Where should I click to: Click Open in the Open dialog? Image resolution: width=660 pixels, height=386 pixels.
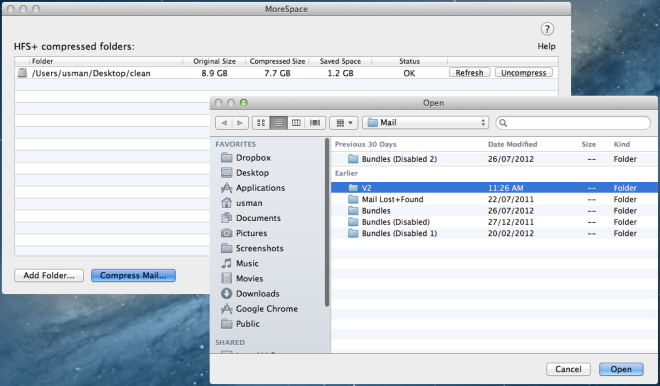coord(621,369)
